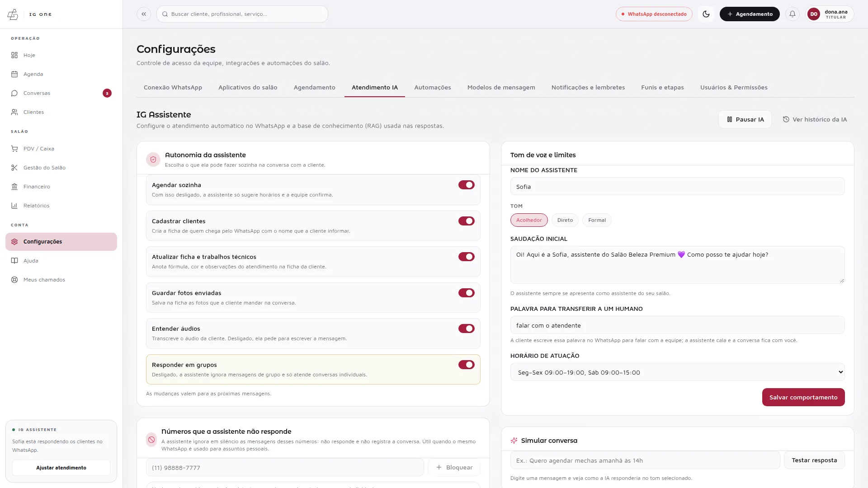Open PDV / Caixa cart icon
868x488 pixels.
pos(14,149)
